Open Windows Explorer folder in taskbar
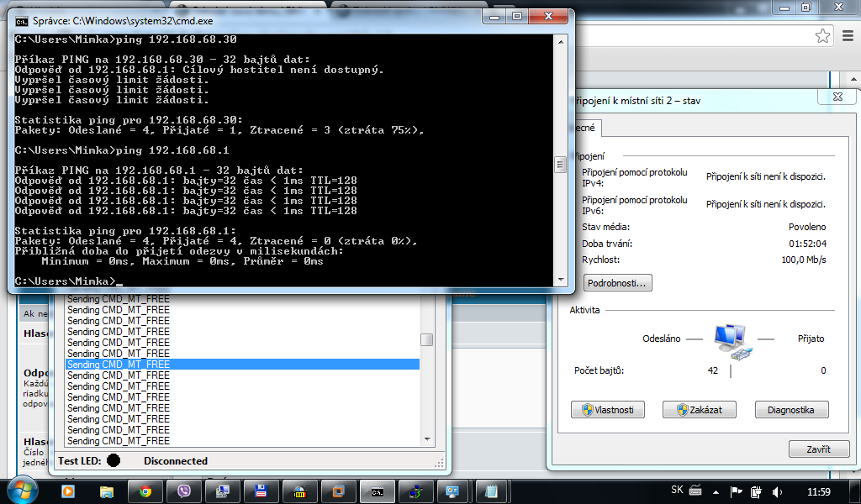The width and height of the screenshot is (861, 504). (107, 491)
